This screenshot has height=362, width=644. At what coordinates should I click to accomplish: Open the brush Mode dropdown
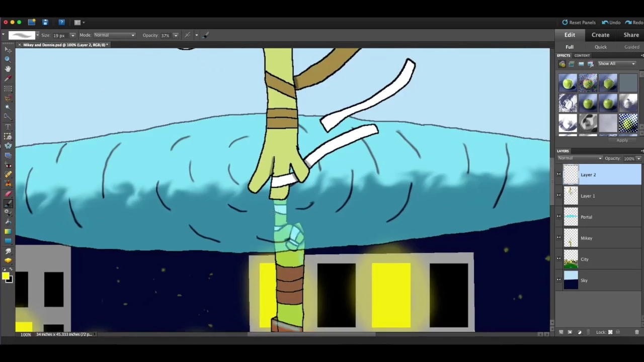click(115, 35)
